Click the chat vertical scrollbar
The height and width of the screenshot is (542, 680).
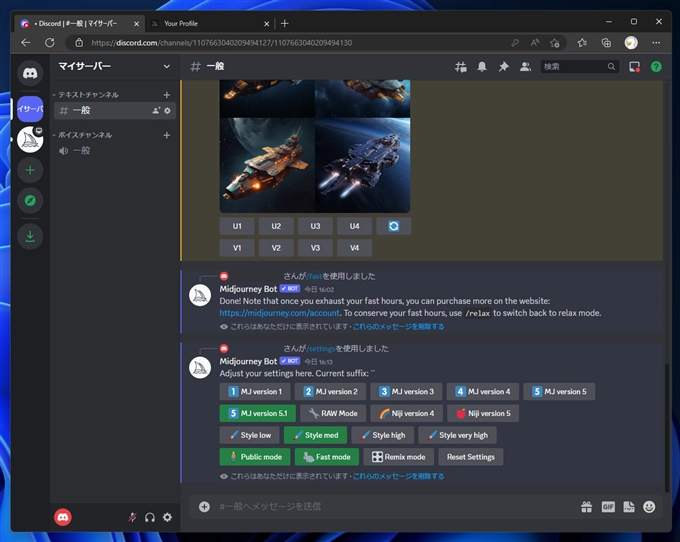point(667,427)
